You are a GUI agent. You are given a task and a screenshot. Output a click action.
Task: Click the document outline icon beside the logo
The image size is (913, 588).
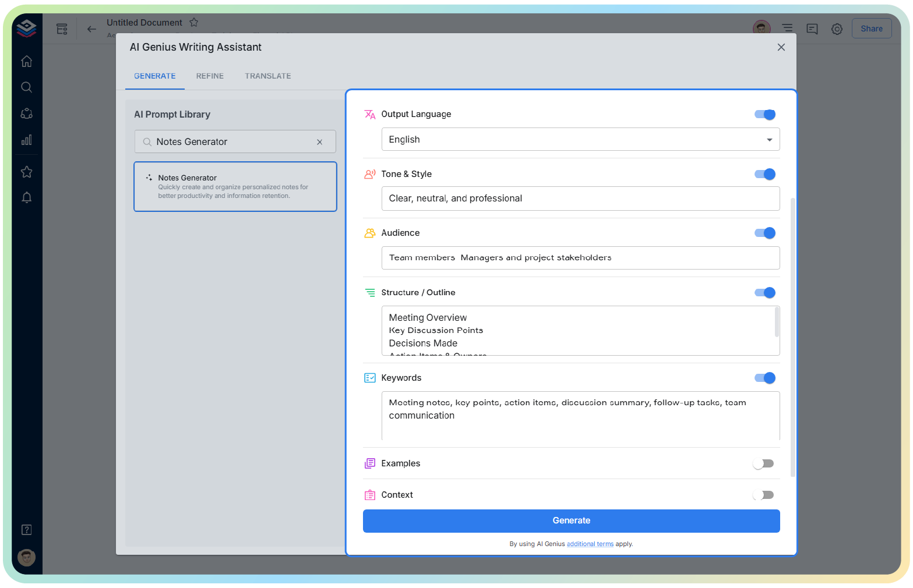62,29
